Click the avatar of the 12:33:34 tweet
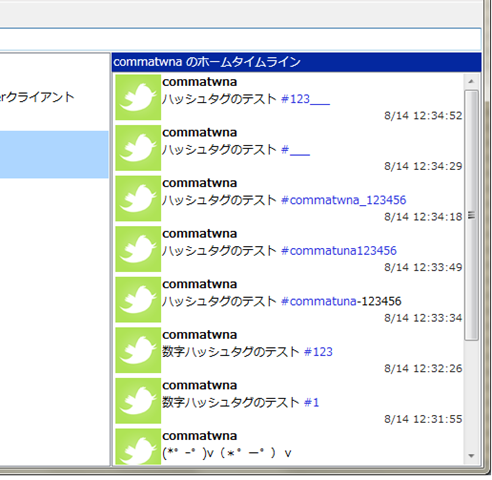The width and height of the screenshot is (492, 480). 138,300
